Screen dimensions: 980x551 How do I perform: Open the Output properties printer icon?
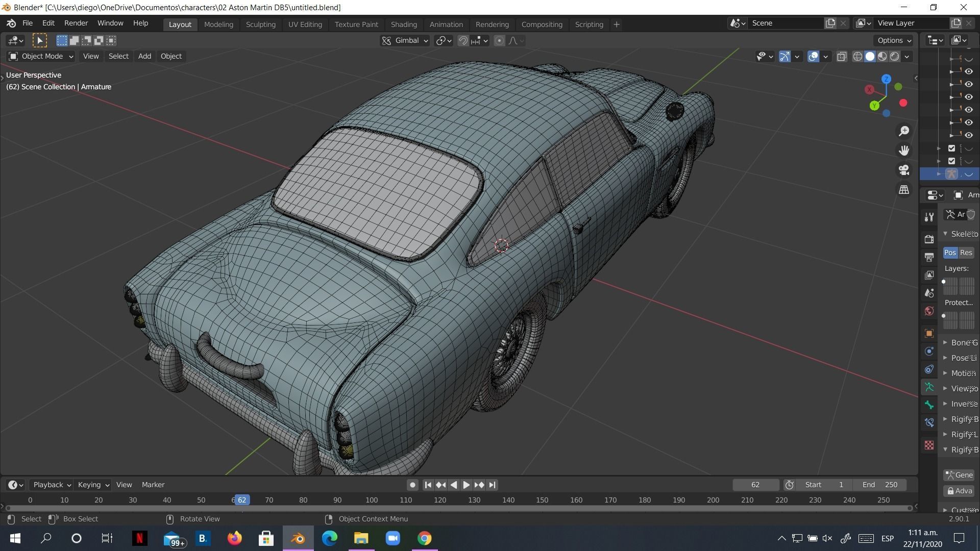[x=929, y=257]
